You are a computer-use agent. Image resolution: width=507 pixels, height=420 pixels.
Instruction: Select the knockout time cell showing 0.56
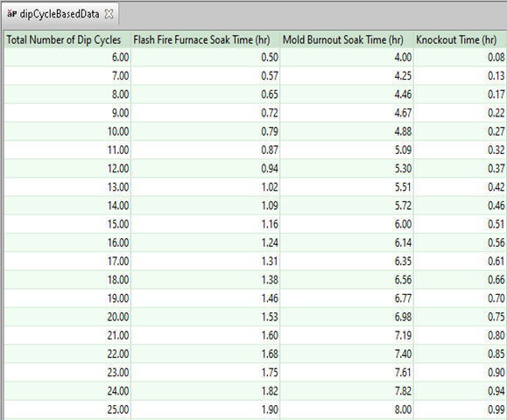(x=461, y=242)
